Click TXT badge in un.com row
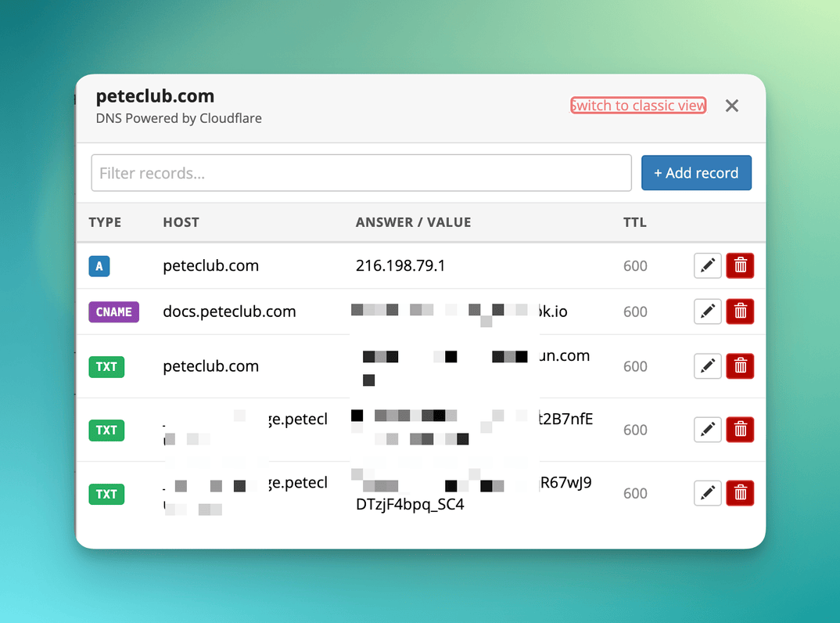Image resolution: width=840 pixels, height=623 pixels. (106, 367)
